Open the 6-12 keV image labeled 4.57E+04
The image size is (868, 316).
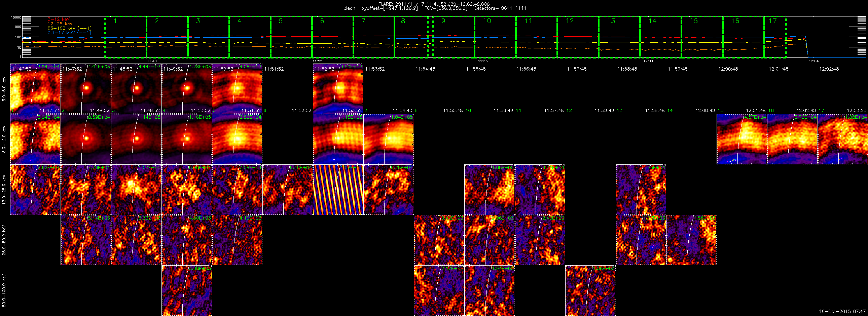742,139
